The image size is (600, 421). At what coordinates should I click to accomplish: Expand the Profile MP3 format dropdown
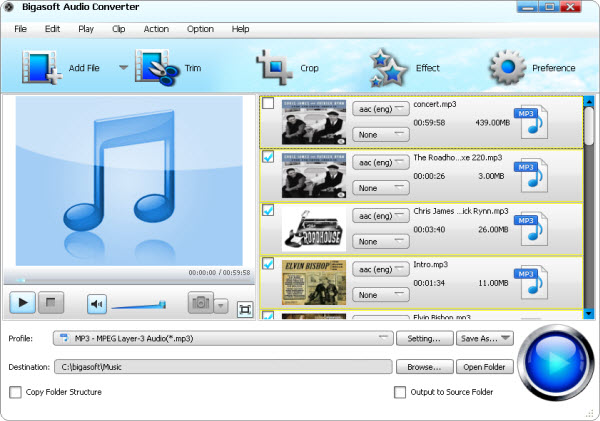point(223,338)
